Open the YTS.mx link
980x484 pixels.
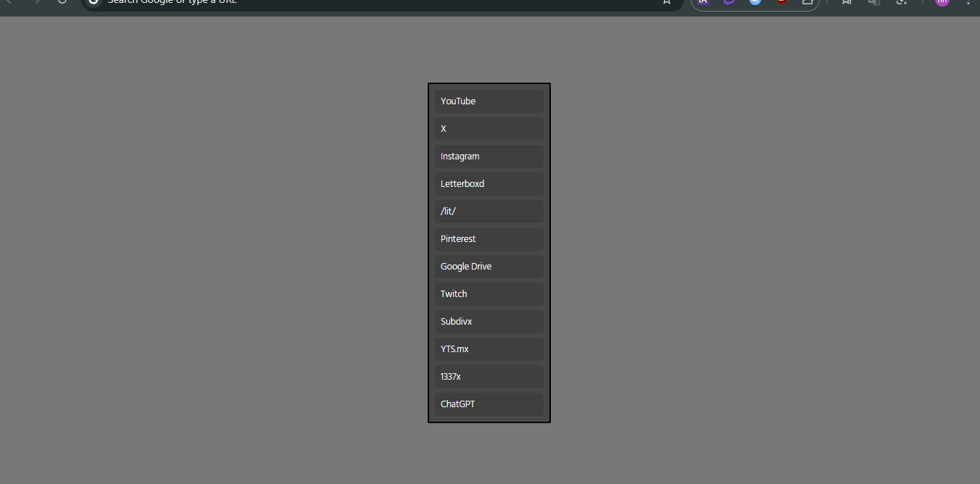click(x=489, y=349)
